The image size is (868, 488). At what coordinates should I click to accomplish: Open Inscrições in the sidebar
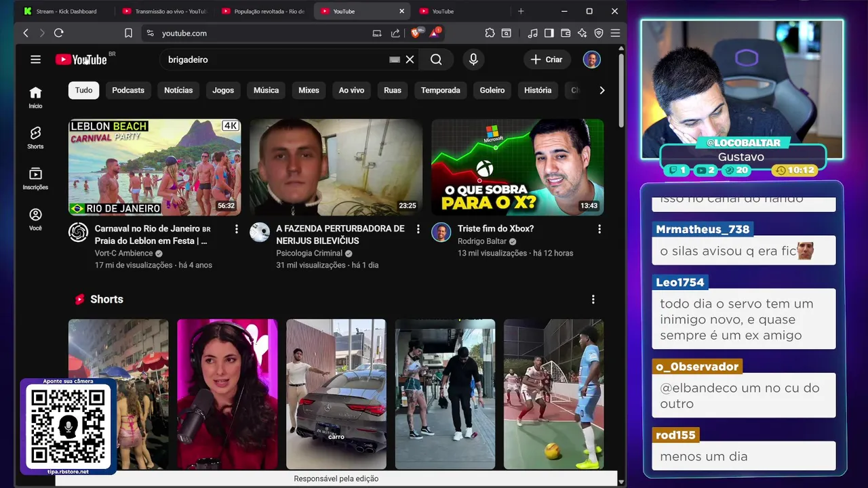35,178
